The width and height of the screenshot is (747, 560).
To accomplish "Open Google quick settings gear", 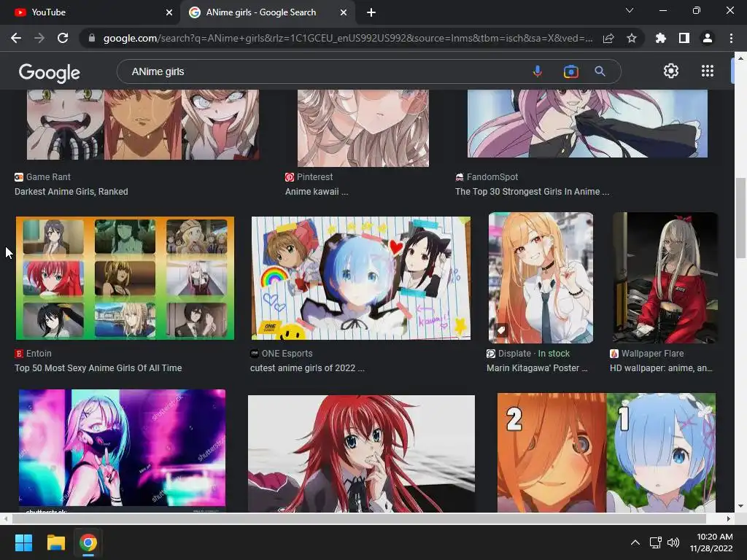I will pyautogui.click(x=671, y=71).
